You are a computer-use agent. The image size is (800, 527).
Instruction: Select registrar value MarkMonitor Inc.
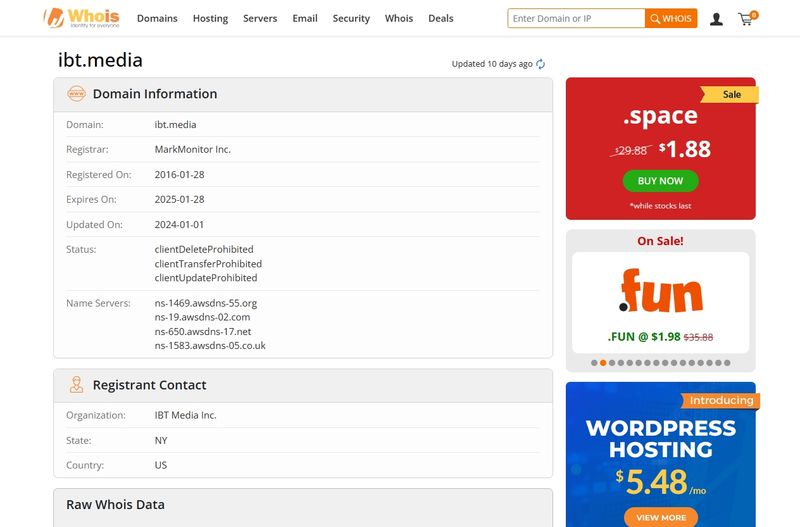pyautogui.click(x=192, y=149)
